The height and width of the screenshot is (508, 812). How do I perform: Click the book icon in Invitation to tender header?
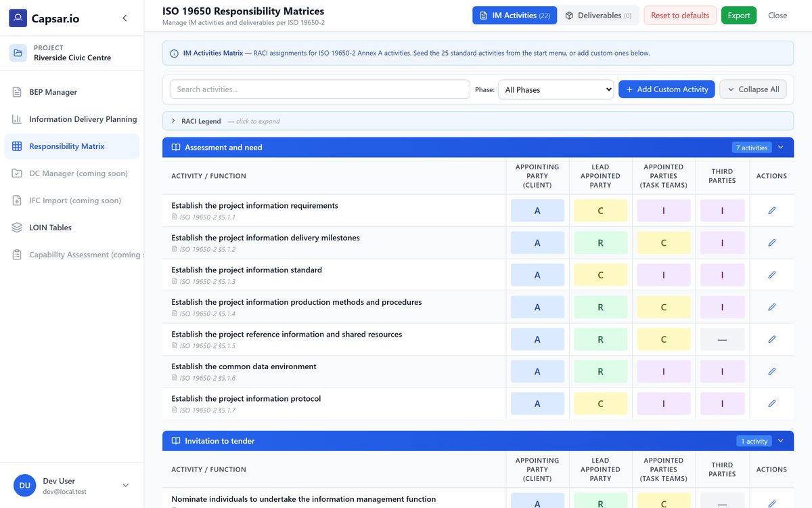pos(176,441)
